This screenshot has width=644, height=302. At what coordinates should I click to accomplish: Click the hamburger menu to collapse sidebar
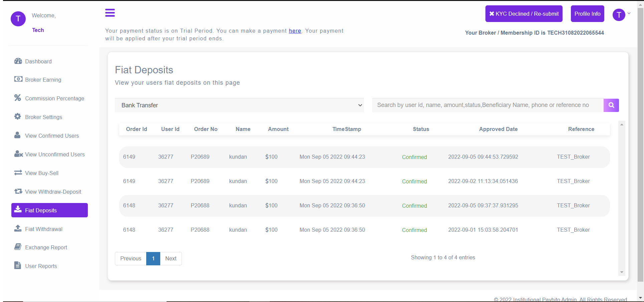click(x=110, y=13)
